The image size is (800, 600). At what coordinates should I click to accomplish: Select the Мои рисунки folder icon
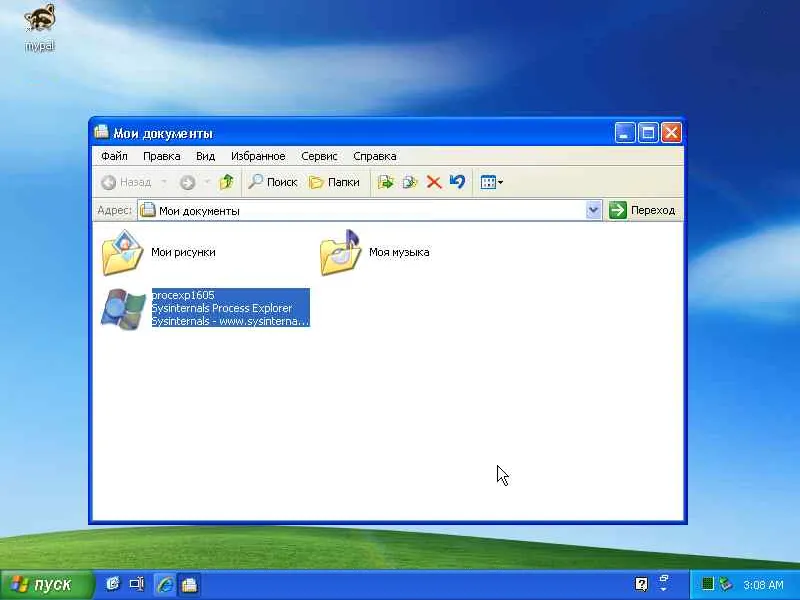[x=122, y=253]
